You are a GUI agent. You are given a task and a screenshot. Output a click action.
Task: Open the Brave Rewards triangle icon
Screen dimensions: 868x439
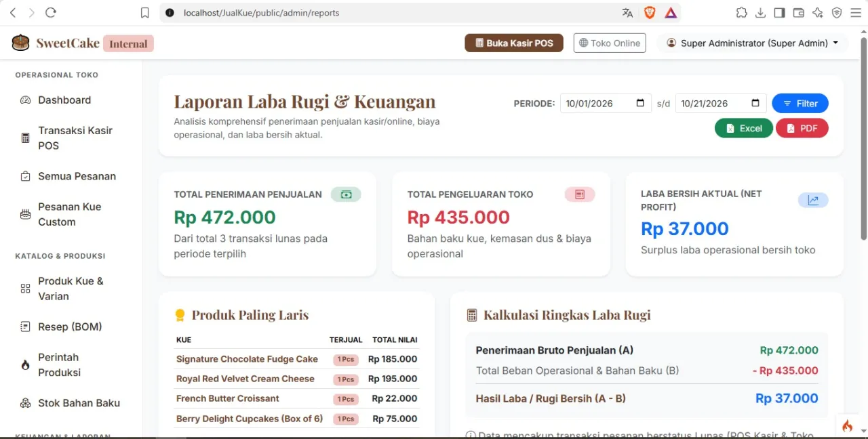pyautogui.click(x=671, y=13)
